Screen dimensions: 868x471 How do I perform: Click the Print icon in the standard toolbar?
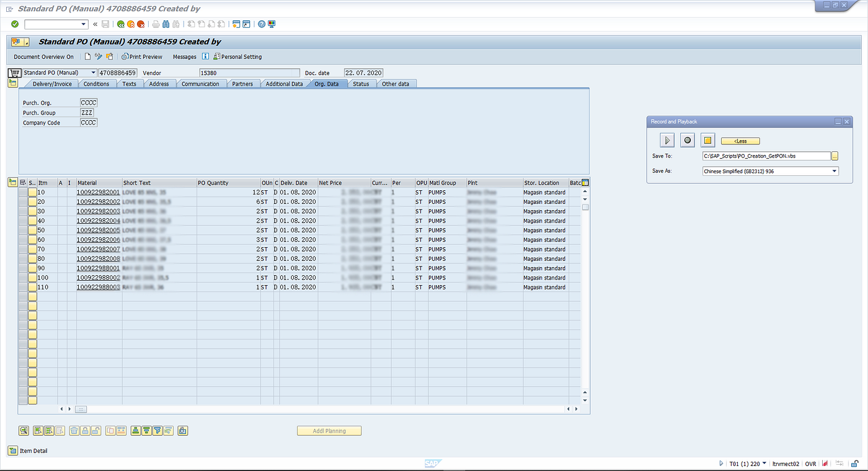point(155,24)
